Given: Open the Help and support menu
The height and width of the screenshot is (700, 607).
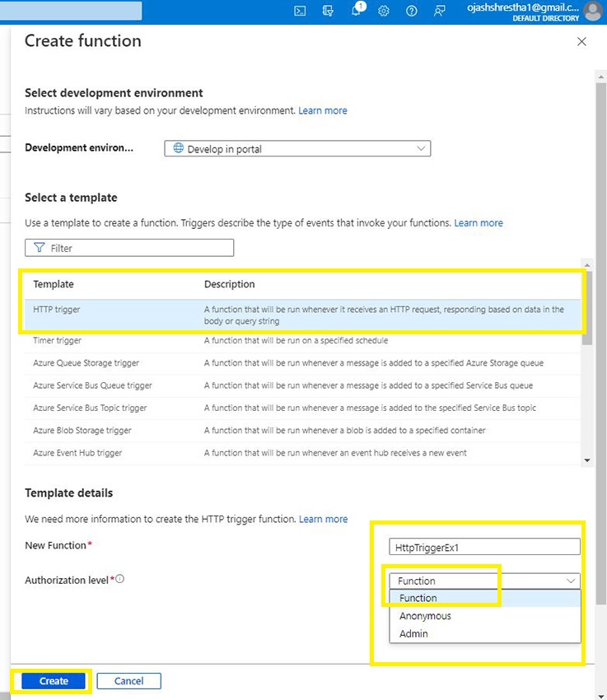Looking at the screenshot, I should (412, 12).
